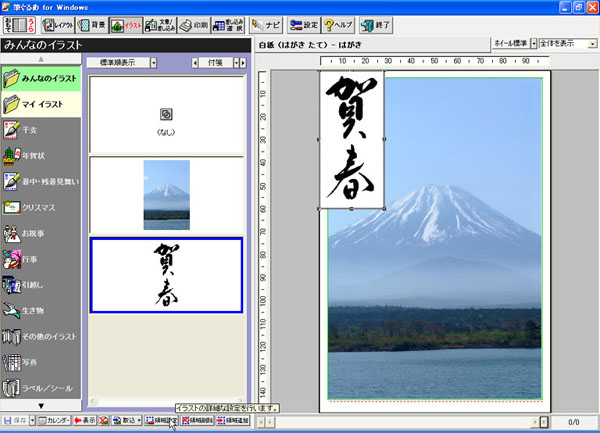Click the 白紙(はがき たて)- はがき title
This screenshot has height=433, width=600.
coord(310,45)
